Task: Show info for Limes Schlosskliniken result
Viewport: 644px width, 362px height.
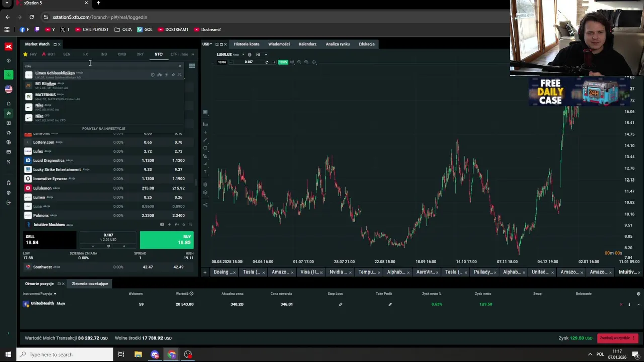Action: (x=153, y=75)
